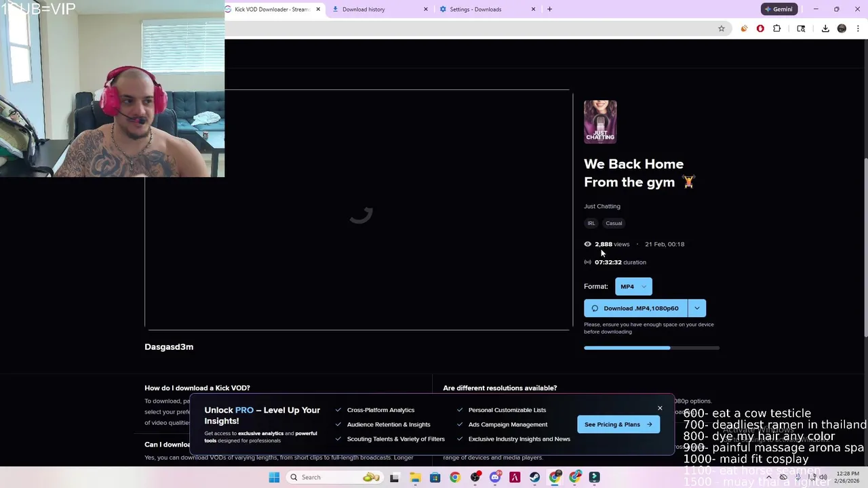Bookmark this page with the star icon
Image resolution: width=868 pixels, height=488 pixels.
[x=722, y=28]
